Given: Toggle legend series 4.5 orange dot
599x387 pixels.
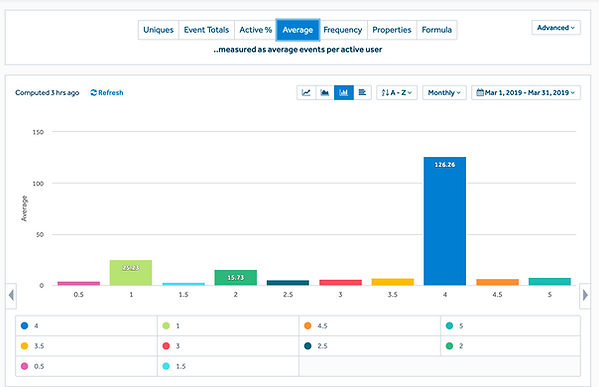Looking at the screenshot, I should [x=308, y=326].
